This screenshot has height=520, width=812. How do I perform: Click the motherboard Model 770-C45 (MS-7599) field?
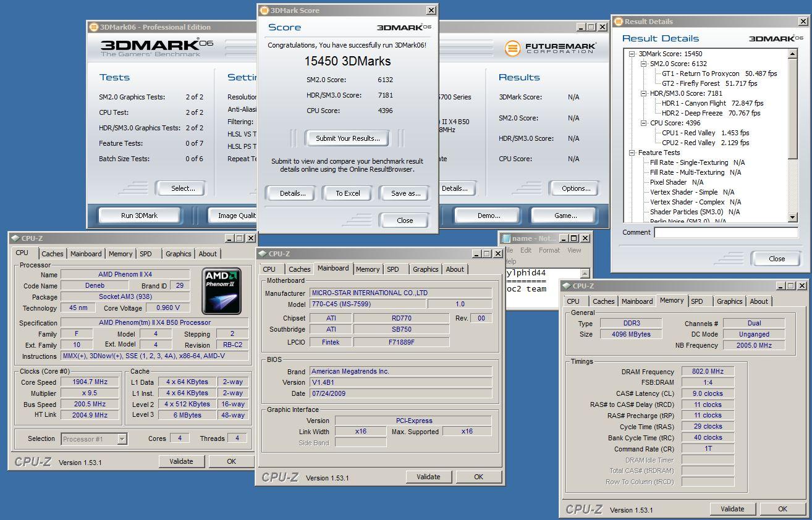367,304
